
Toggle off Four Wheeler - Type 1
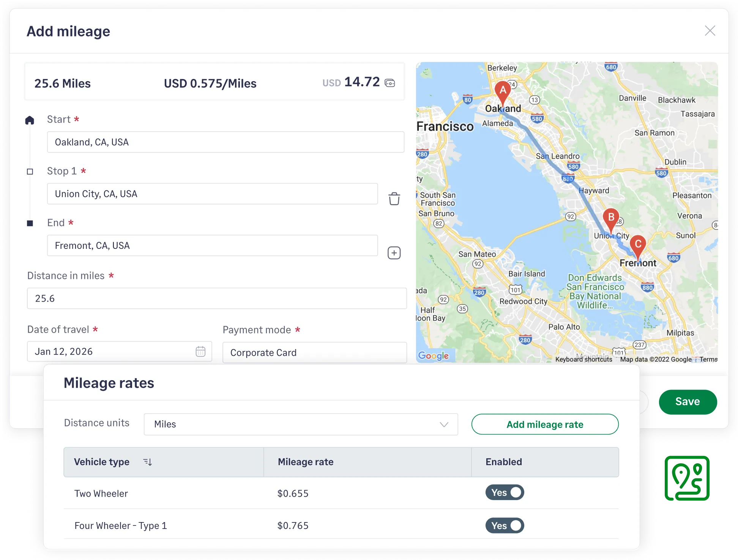pyautogui.click(x=505, y=525)
